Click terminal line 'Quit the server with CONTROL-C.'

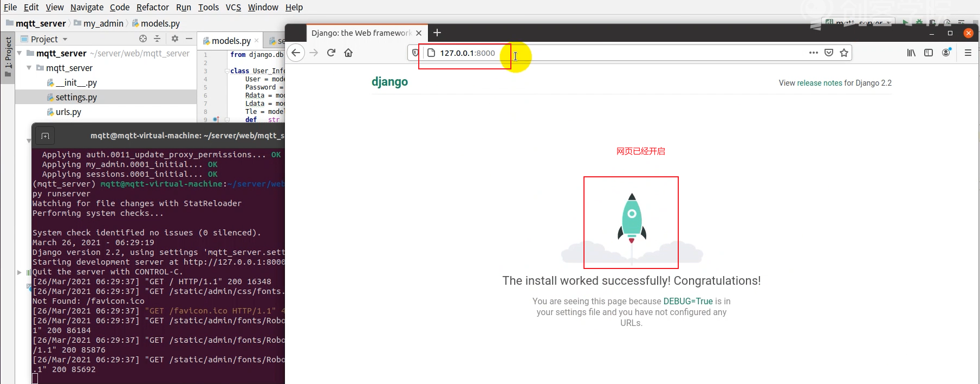coord(108,272)
